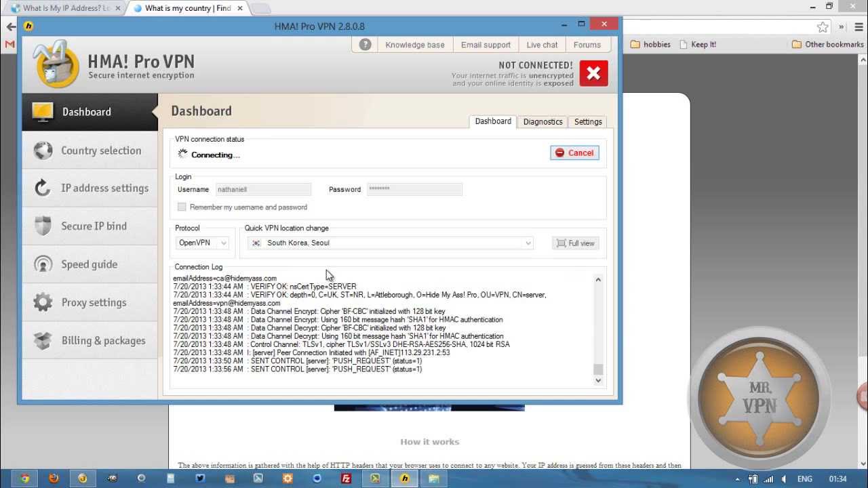
Task: Switch to the Settings tab
Action: point(588,122)
